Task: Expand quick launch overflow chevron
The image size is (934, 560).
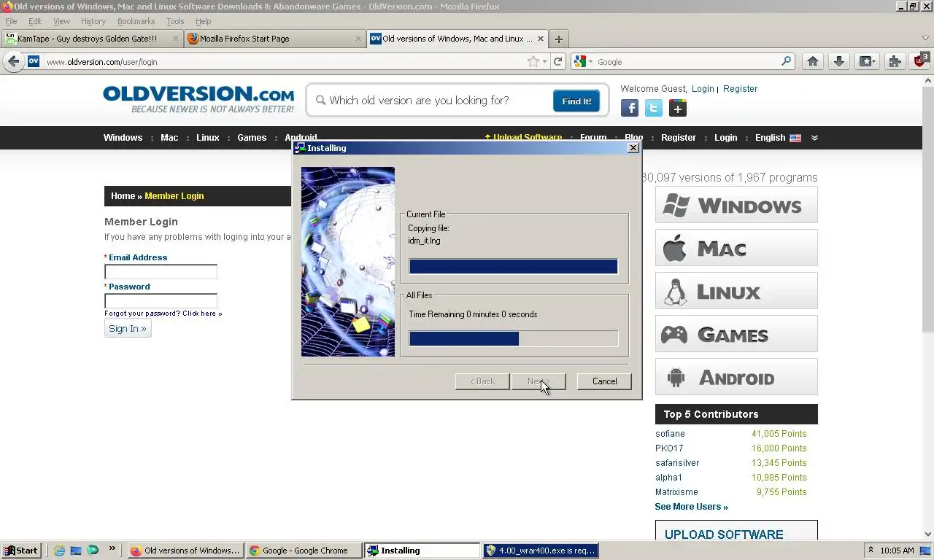Action: coord(112,548)
